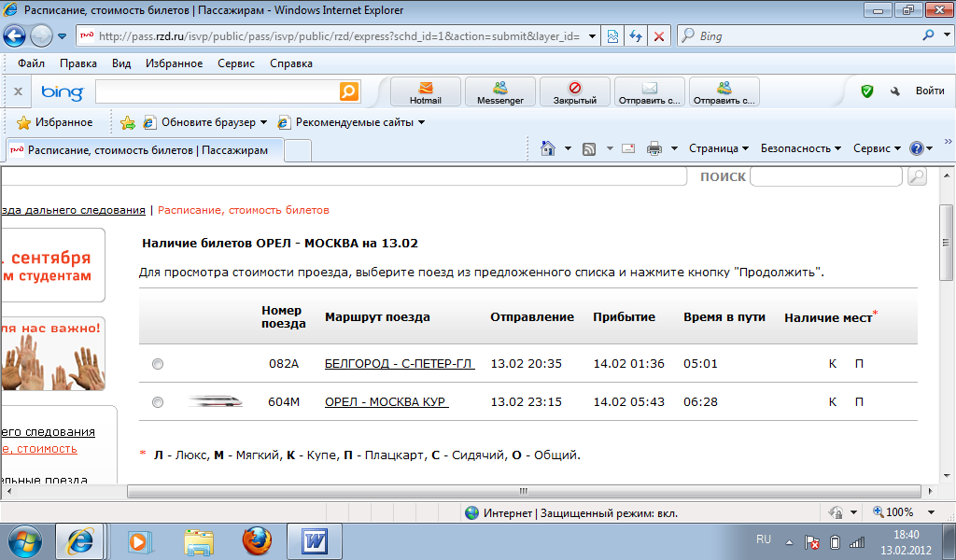Open the Правка menu
The height and width of the screenshot is (560, 956).
(78, 63)
